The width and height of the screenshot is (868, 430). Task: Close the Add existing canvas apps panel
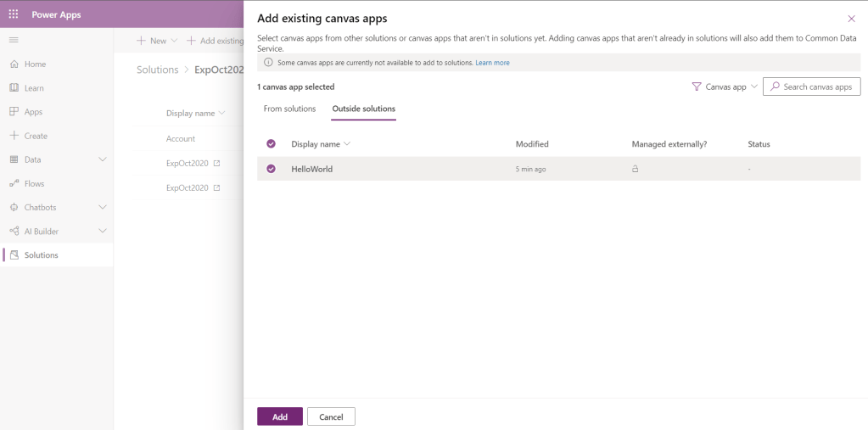[x=851, y=19]
